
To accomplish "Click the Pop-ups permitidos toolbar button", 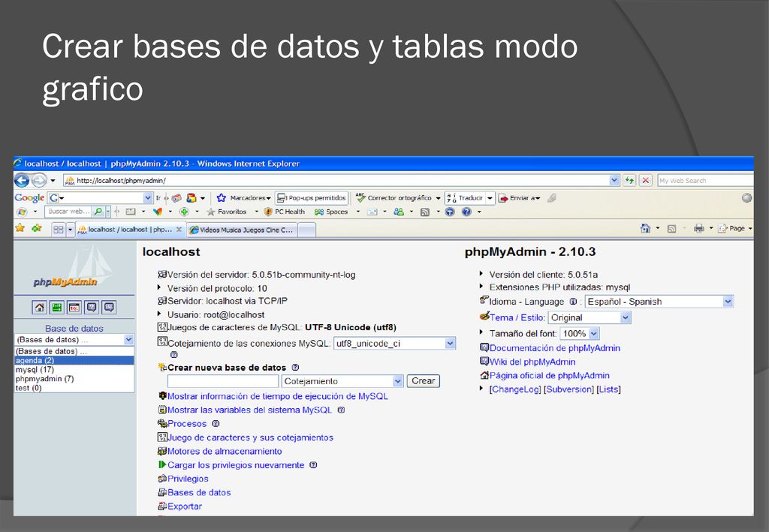I will pos(312,198).
